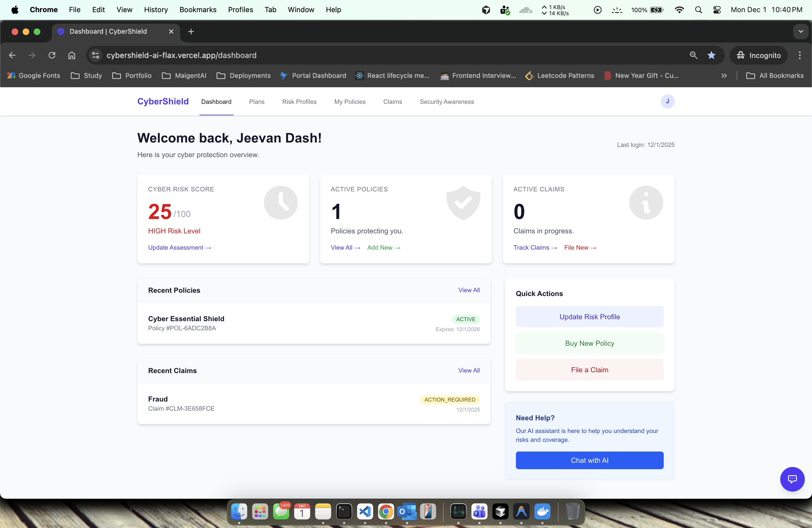Click the home icon in the browser toolbar
812x528 pixels.
(72, 55)
